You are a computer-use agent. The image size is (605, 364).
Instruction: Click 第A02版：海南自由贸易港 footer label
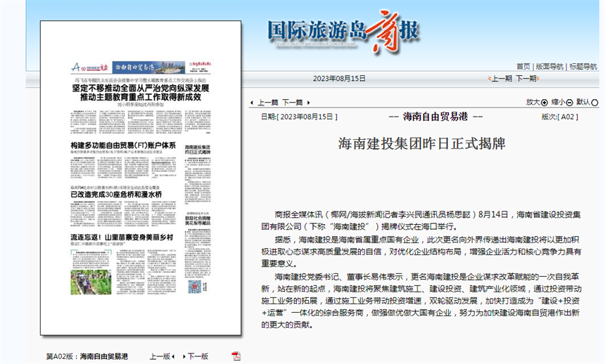pyautogui.click(x=87, y=356)
